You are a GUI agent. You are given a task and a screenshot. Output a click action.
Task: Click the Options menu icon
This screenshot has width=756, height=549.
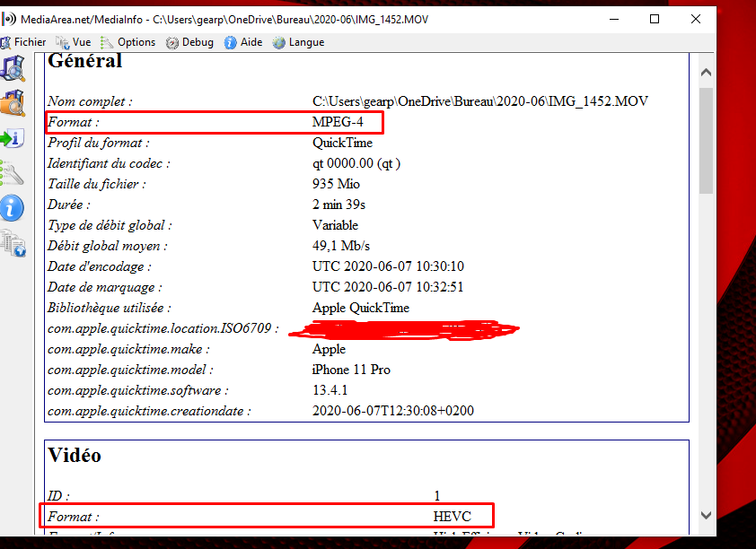[x=107, y=43]
